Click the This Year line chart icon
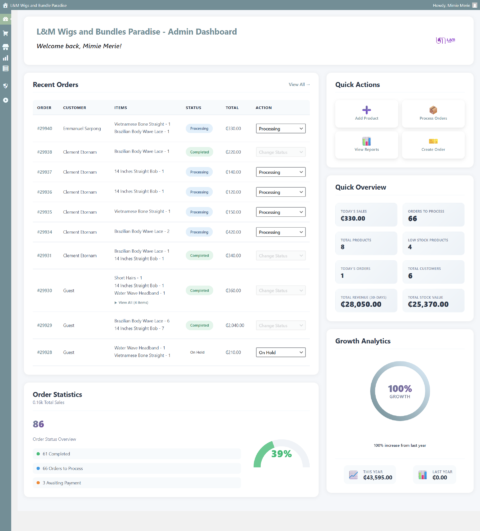This screenshot has width=480, height=531. pyautogui.click(x=353, y=474)
